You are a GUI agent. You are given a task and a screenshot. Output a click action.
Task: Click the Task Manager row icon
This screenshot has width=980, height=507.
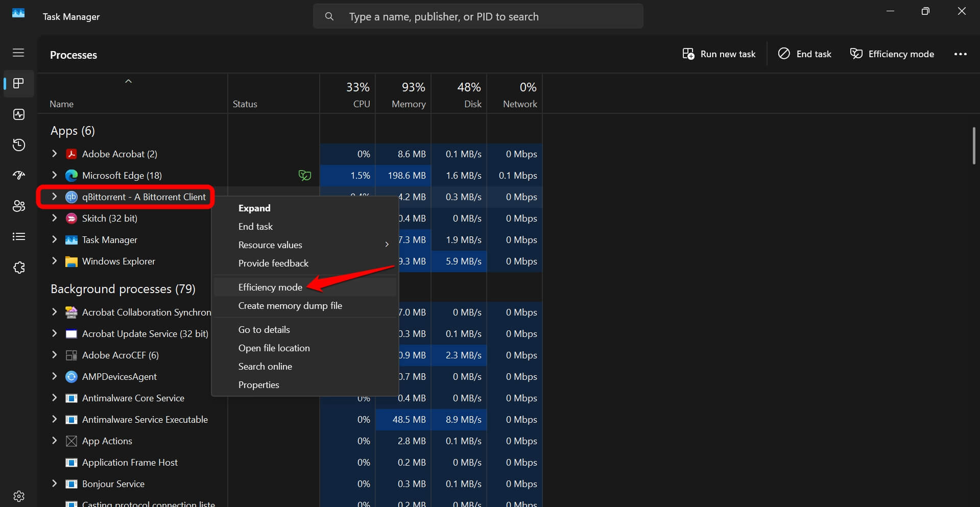71,239
